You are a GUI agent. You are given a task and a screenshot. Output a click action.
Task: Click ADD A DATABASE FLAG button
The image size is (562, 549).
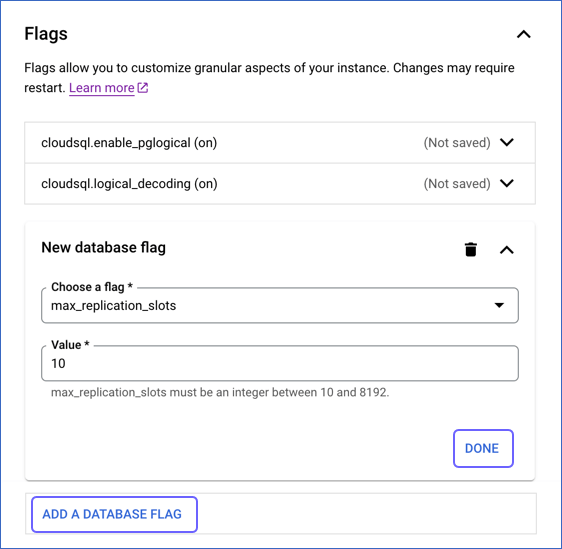114,514
